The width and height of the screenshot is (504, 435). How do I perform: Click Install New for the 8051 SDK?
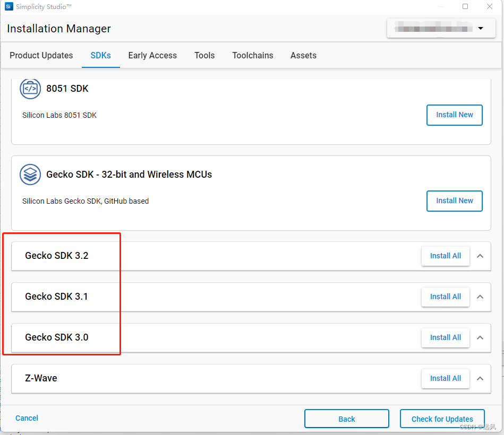point(454,115)
